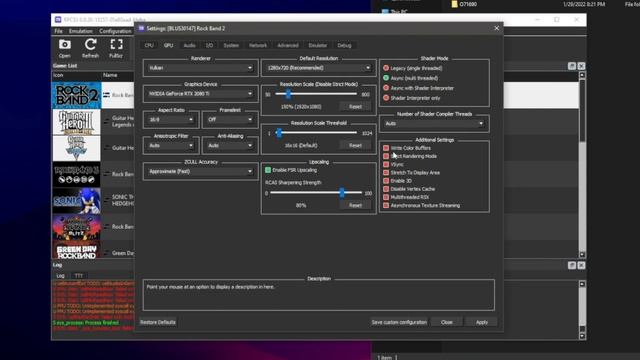Click the FullScr toolbar icon
The height and width of the screenshot is (360, 640).
tap(116, 48)
